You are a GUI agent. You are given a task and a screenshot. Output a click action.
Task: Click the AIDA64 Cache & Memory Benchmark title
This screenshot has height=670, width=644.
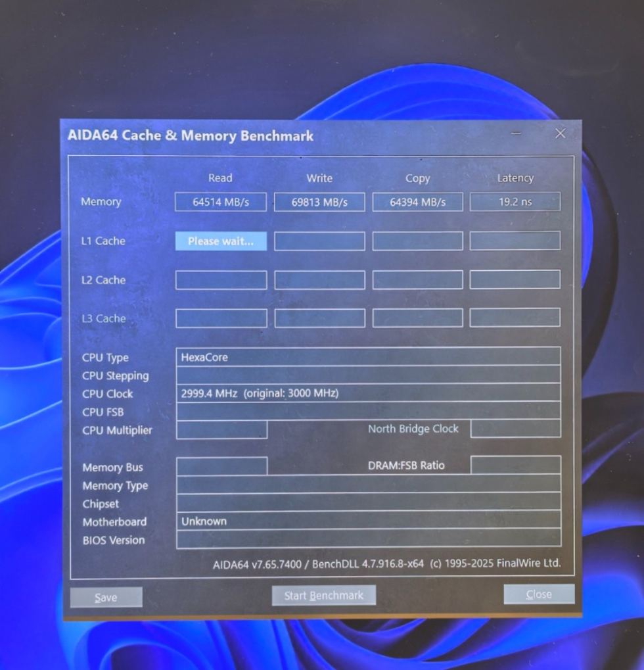tap(191, 136)
